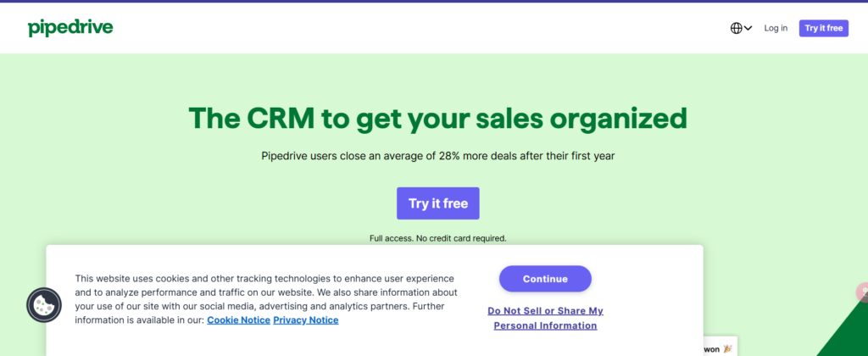
Task: Open the Cookie Notice link
Action: [x=238, y=320]
